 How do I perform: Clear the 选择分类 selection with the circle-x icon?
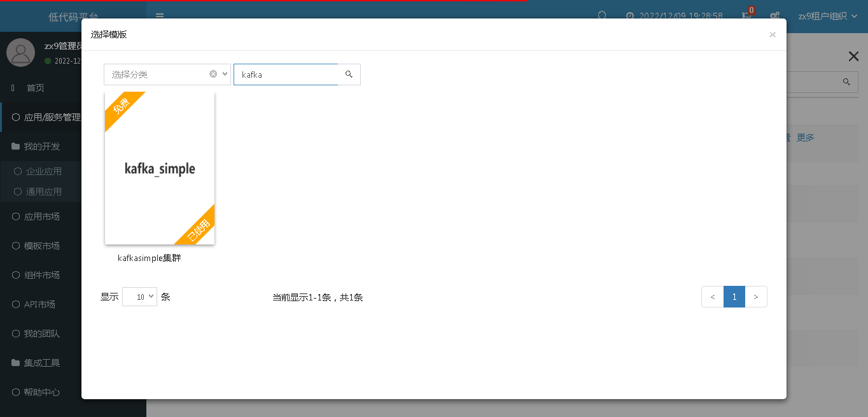[213, 74]
